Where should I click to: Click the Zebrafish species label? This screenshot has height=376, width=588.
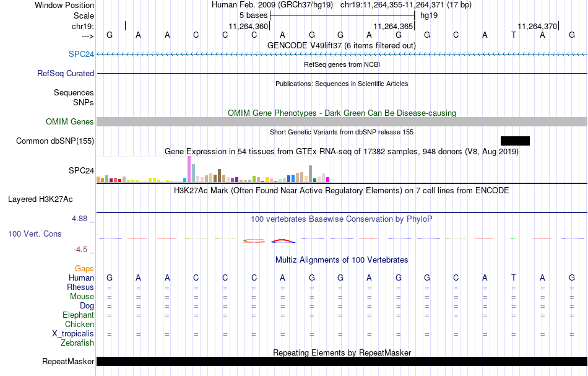[77, 343]
